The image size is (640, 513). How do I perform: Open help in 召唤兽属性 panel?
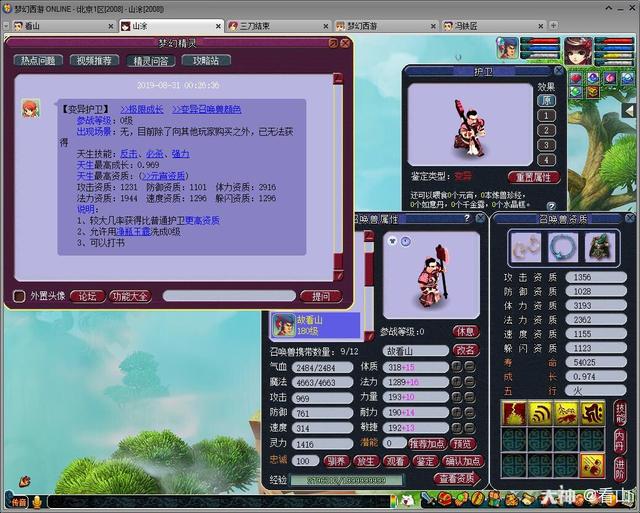coord(467,218)
